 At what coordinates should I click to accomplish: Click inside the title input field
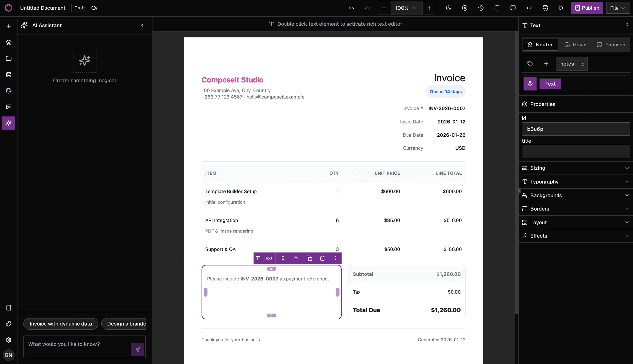575,152
